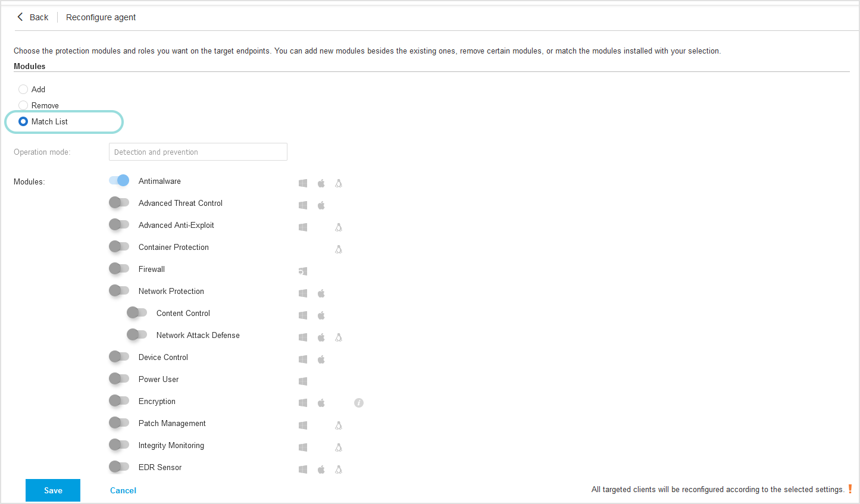860x504 pixels.
Task: Click the Cancel link
Action: click(123, 490)
